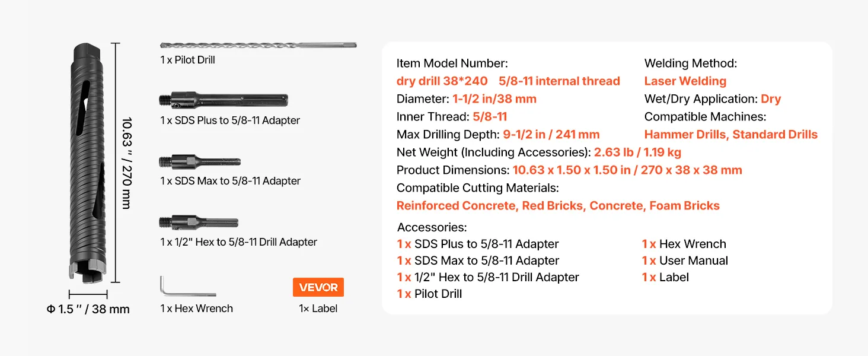
Task: Select the SDS Max adapter picture
Action: [x=200, y=161]
